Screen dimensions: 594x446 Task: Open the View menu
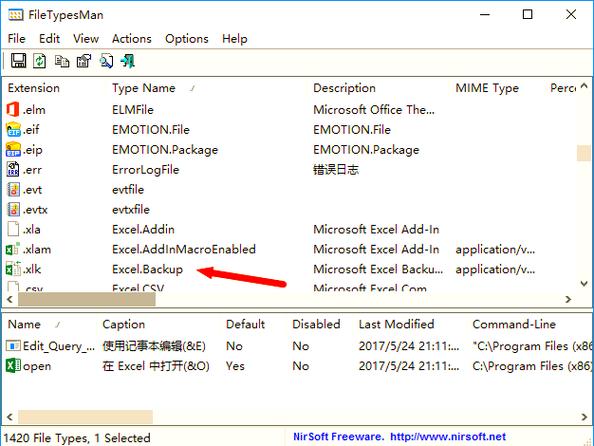click(x=86, y=39)
